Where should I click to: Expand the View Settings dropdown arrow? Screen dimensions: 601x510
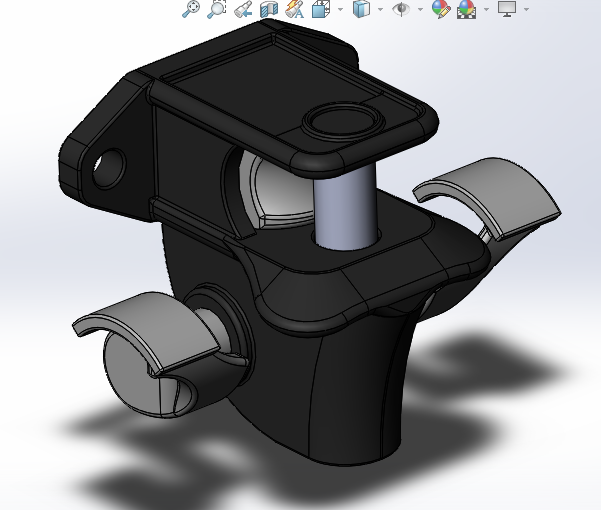pos(526,9)
